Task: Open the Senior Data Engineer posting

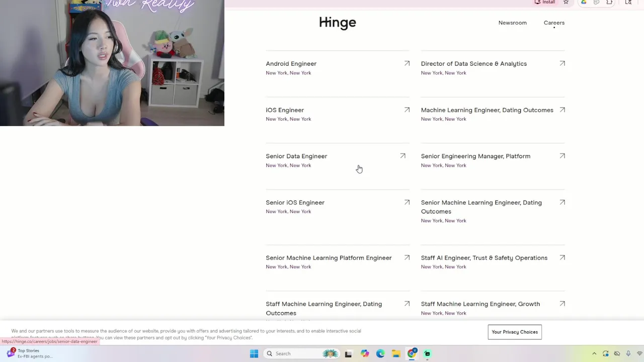Action: click(x=296, y=156)
